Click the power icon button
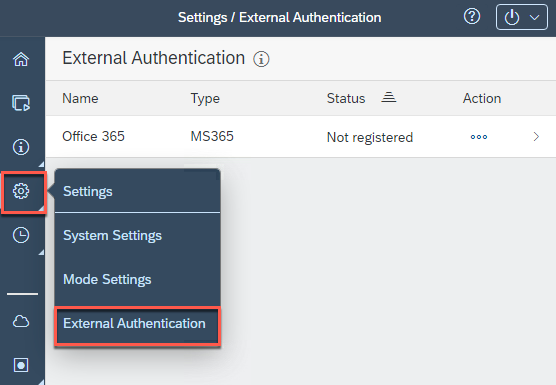This screenshot has width=556, height=385. click(512, 17)
